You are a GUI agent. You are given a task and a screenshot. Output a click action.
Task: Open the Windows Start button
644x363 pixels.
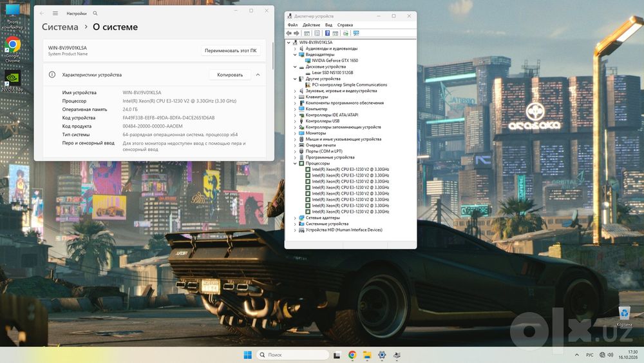248,355
